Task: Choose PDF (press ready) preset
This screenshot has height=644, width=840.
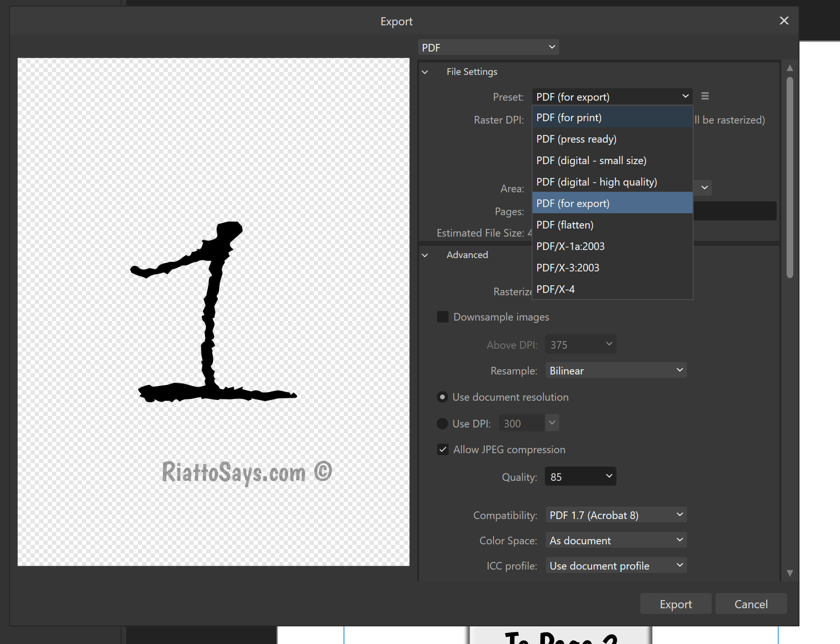Action: [x=612, y=139]
